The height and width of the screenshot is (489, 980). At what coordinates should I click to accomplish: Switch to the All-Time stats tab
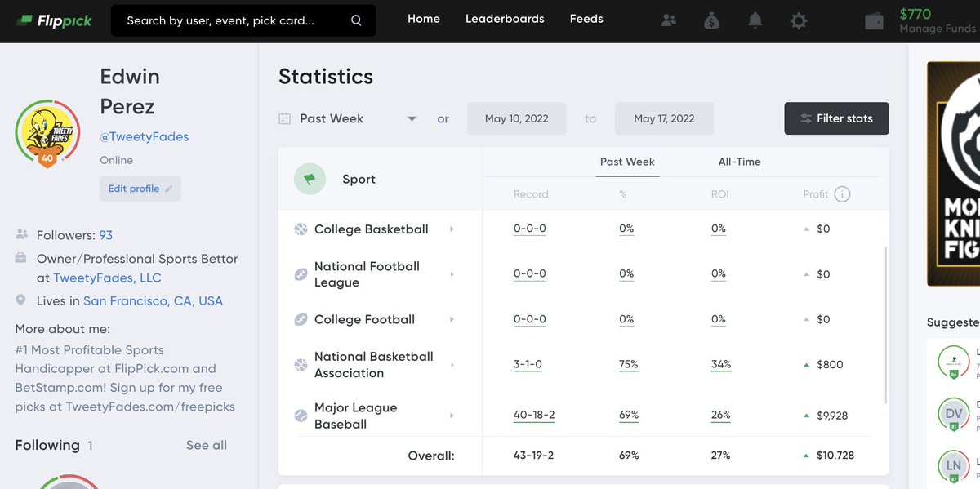click(740, 162)
